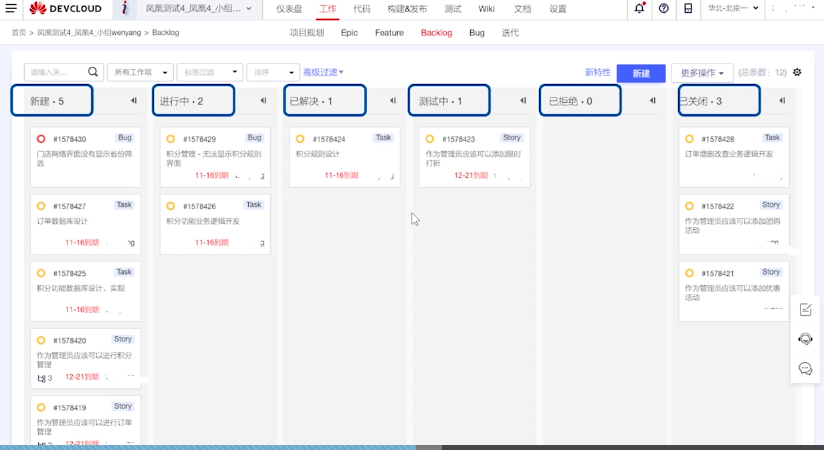Open the 所有工作项 filter dropdown
Viewport: 824px width, 450px height.
pos(140,72)
